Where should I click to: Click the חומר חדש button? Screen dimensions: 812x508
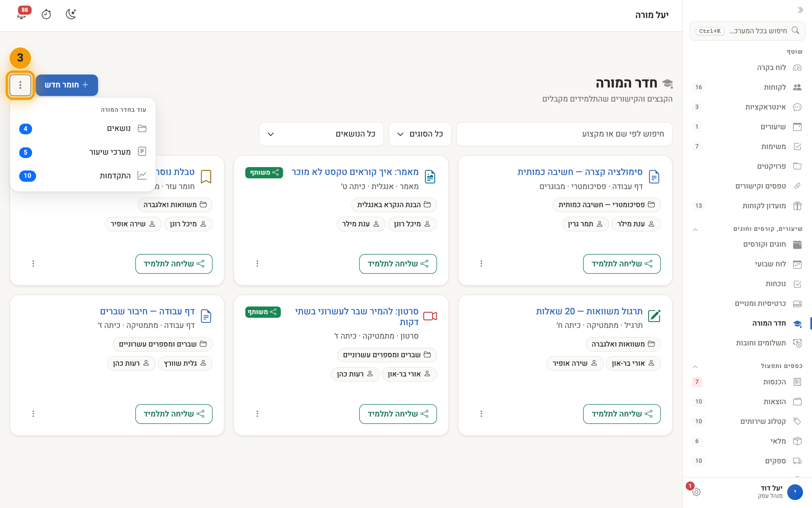tap(67, 85)
